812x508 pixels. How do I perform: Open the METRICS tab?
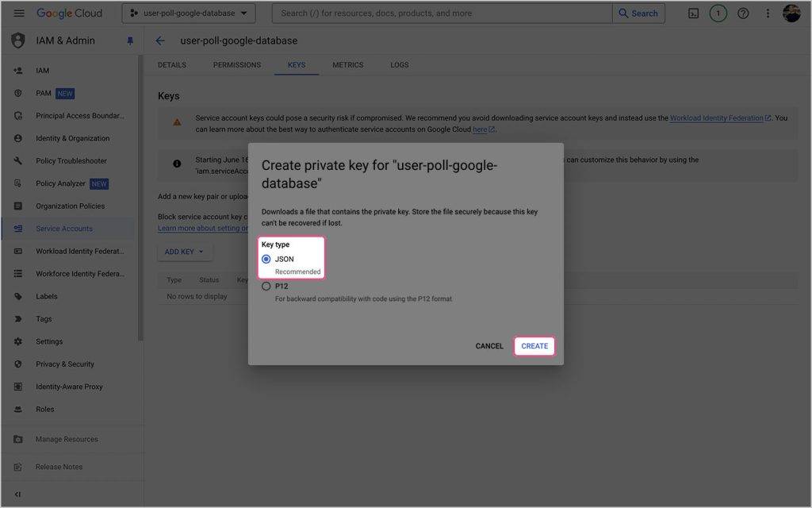348,65
